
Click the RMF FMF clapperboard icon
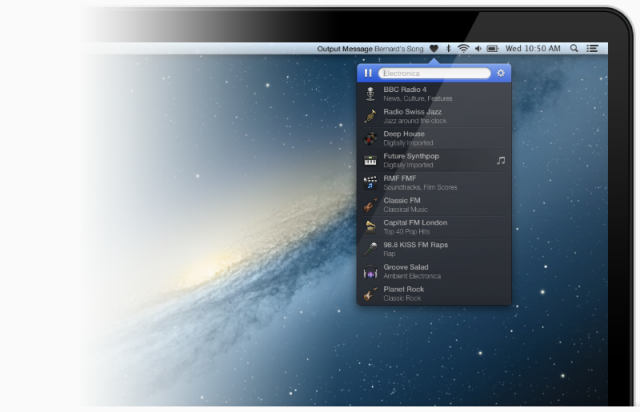click(x=370, y=183)
